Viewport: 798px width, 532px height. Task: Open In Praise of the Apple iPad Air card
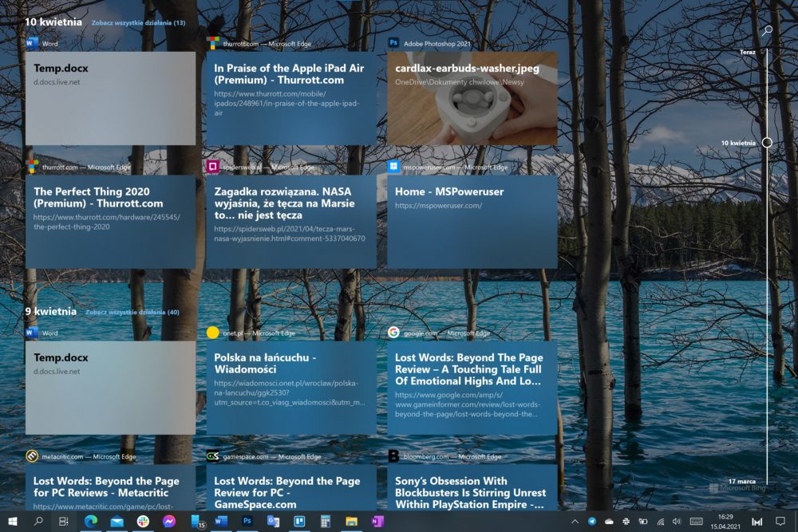point(291,98)
